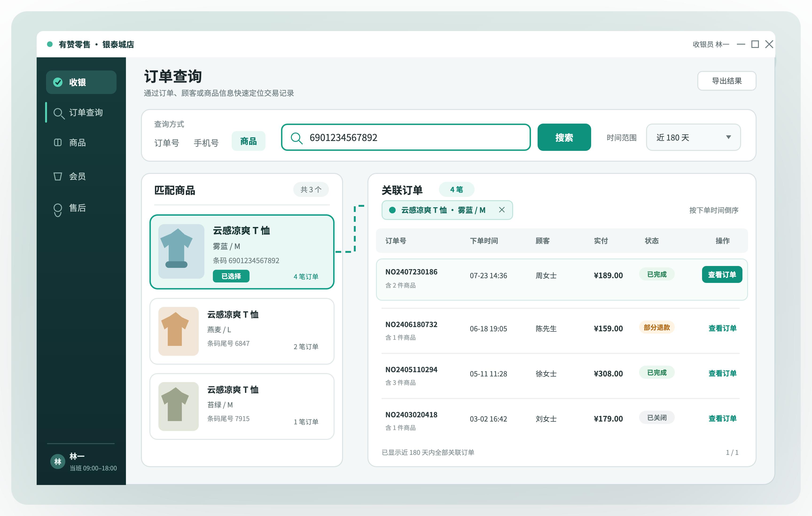Click the 按下单时间倒序 sort option
Viewport: 812px width, 516px height.
point(714,210)
